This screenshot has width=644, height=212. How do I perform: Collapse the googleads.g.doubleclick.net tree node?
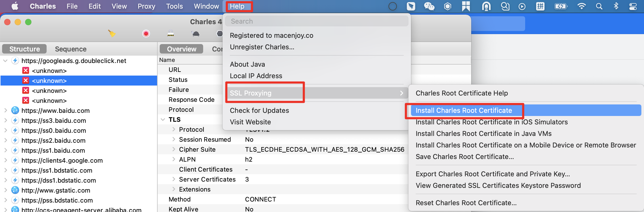[x=5, y=61]
